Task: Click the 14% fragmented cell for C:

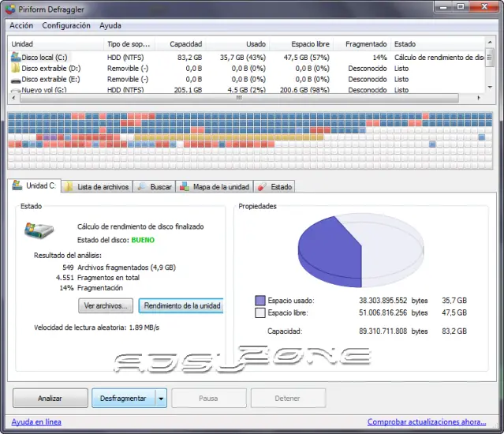Action: click(379, 58)
